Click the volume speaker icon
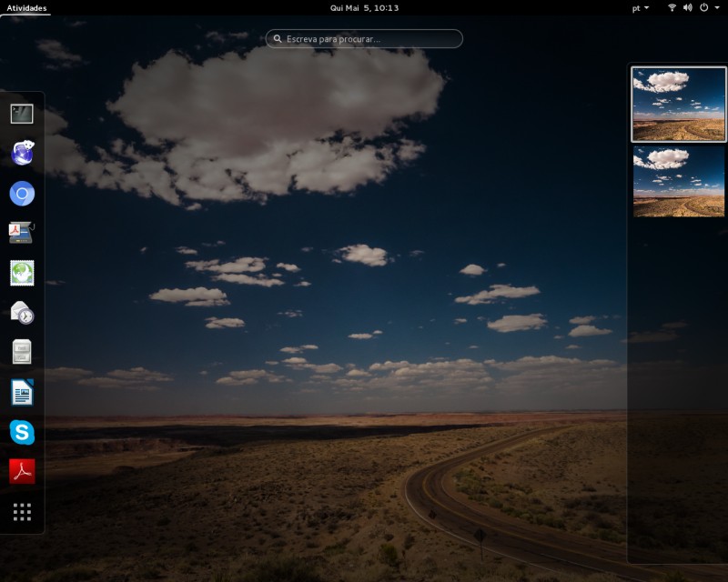Image resolution: width=728 pixels, height=582 pixels. click(x=687, y=8)
